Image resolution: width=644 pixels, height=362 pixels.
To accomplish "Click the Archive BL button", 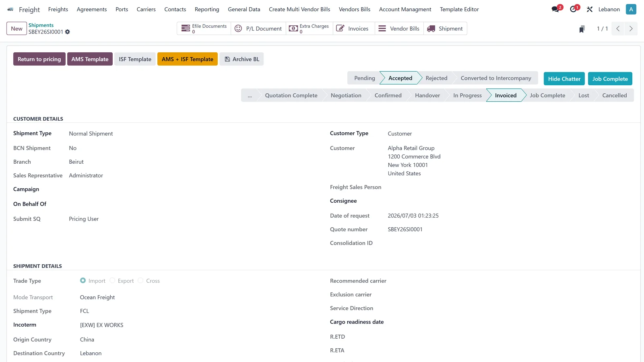I will click(x=242, y=59).
